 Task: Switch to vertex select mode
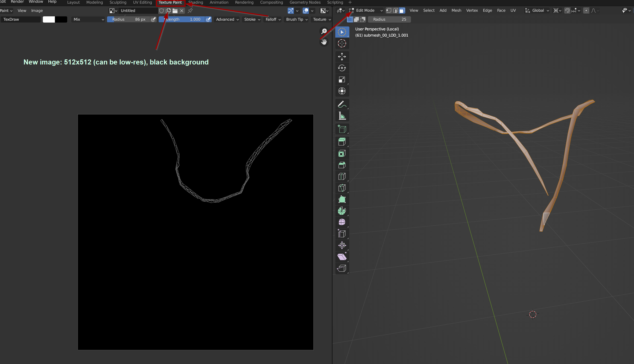[x=389, y=11]
